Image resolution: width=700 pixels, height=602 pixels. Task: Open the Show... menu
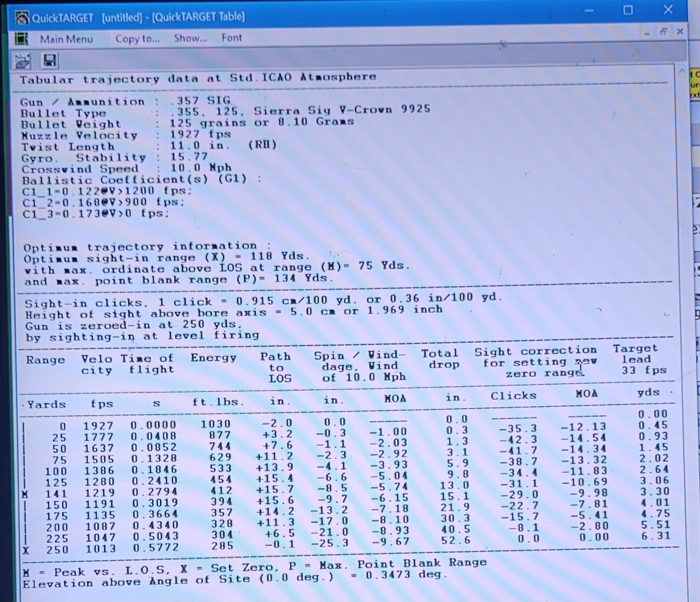190,38
